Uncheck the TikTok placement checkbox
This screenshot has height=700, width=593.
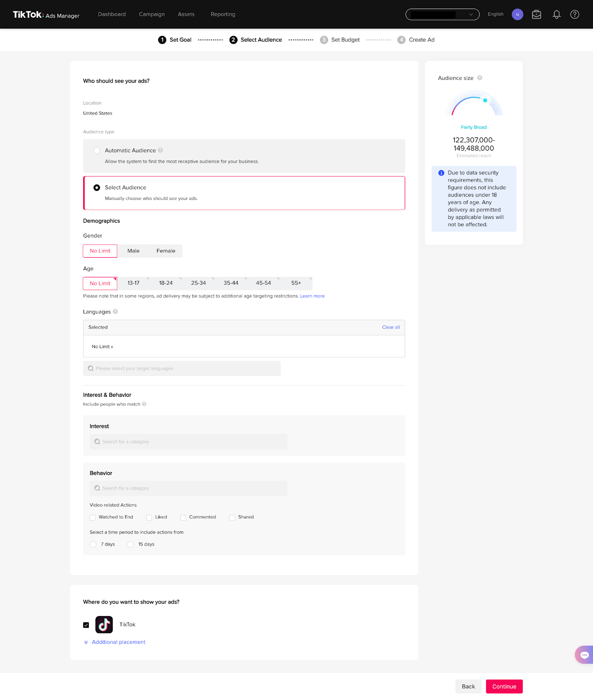tap(86, 625)
